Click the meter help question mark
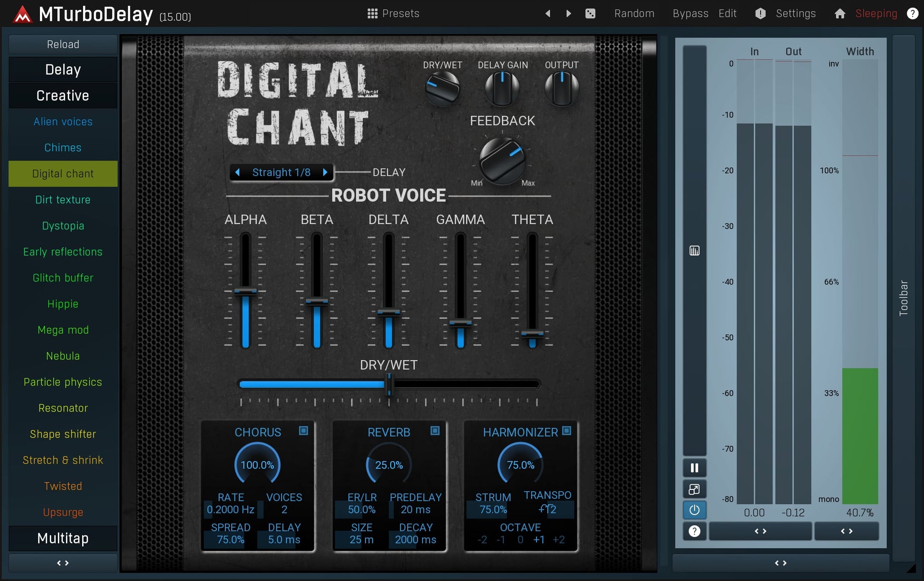 coord(694,531)
